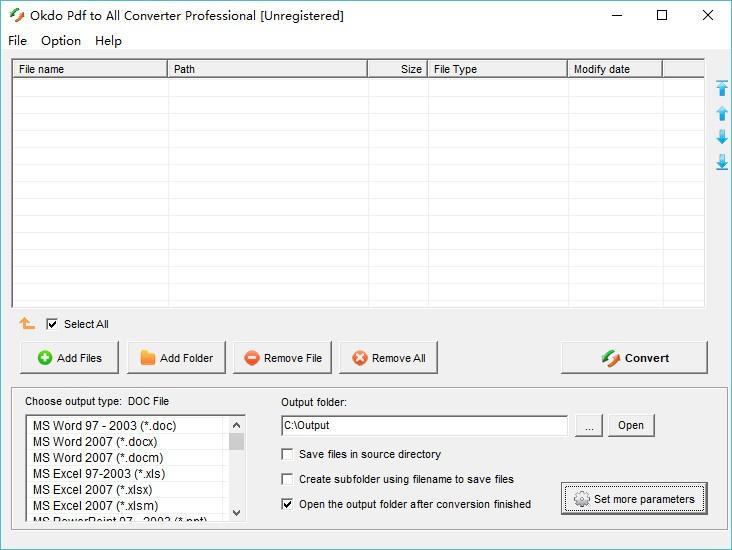This screenshot has width=732, height=550.
Task: Click the Open output folder button
Action: 631,425
